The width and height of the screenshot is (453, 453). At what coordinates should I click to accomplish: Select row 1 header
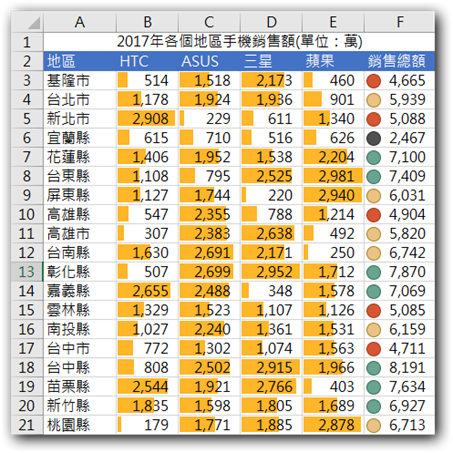tap(27, 42)
